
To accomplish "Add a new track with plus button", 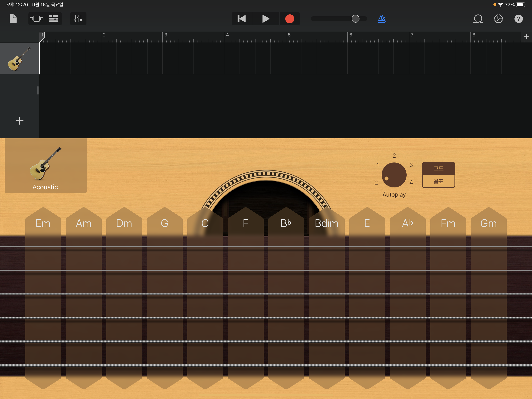I will point(19,121).
